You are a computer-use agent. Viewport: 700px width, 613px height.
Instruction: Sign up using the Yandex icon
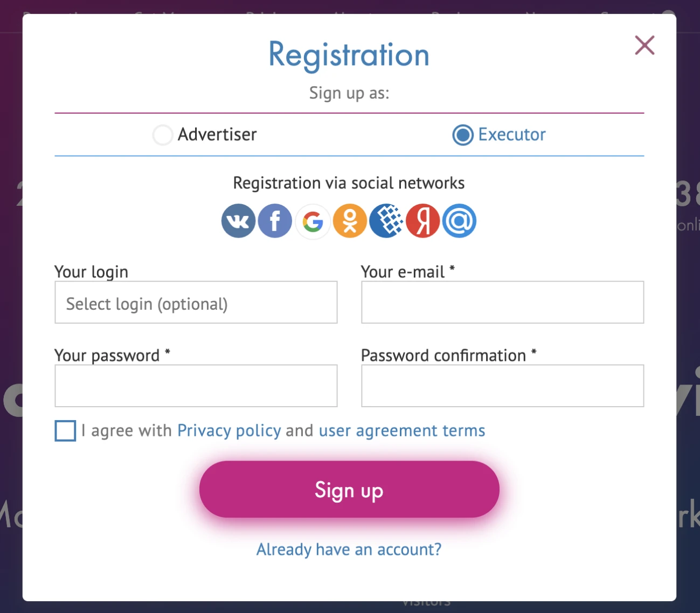pyautogui.click(x=423, y=221)
